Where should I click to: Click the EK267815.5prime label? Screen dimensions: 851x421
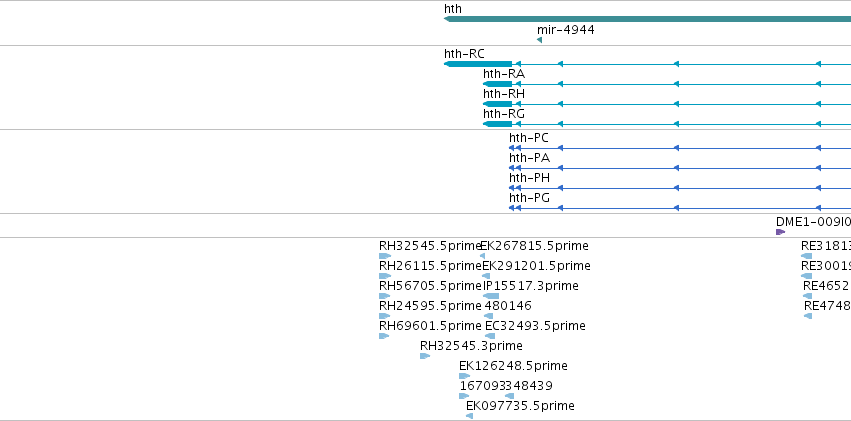(x=535, y=246)
